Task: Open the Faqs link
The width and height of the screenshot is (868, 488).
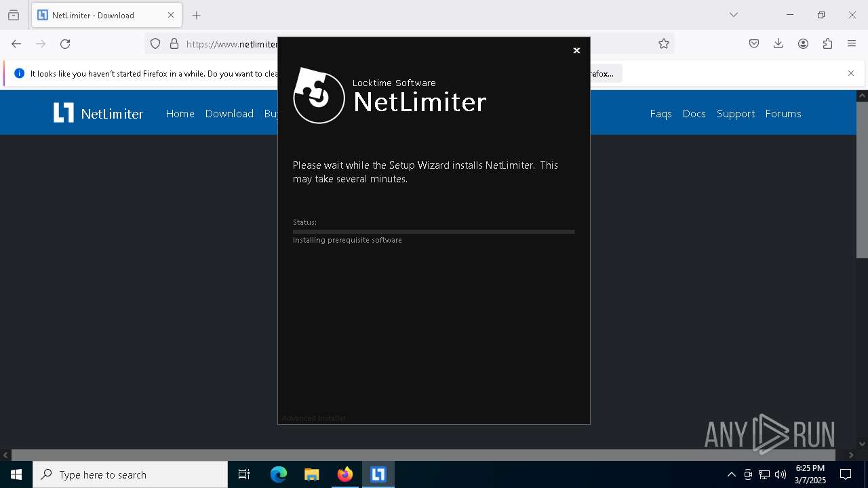Action: coord(660,114)
